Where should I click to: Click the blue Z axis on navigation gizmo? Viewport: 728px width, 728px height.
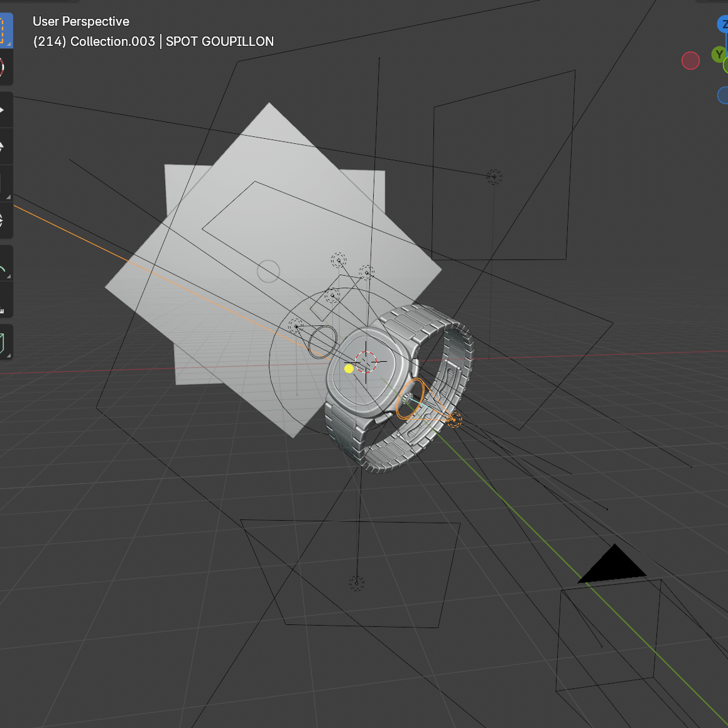pyautogui.click(x=723, y=25)
